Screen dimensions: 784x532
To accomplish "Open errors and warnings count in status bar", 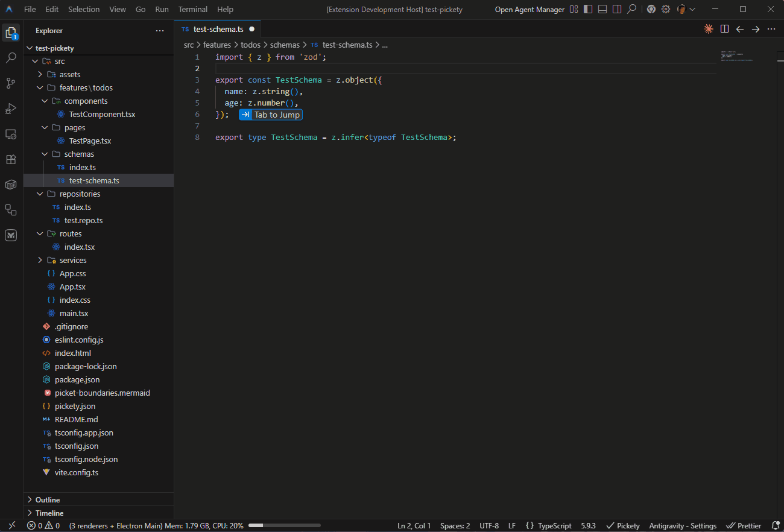I will click(x=43, y=525).
